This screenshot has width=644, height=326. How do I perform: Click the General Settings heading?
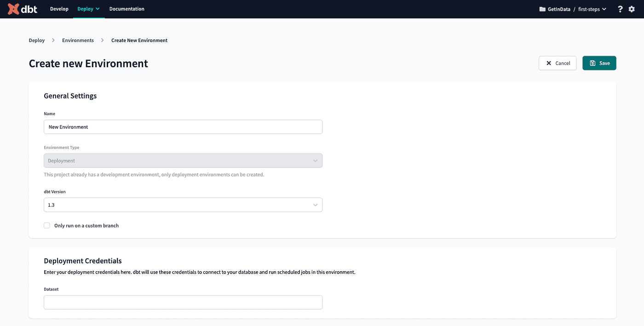(70, 96)
